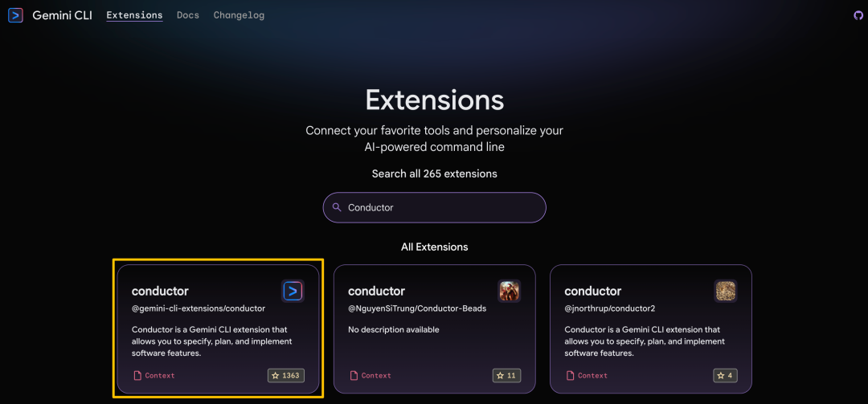The height and width of the screenshot is (404, 868).
Task: Open the @jnorthrup/conductor2 link
Action: point(610,308)
